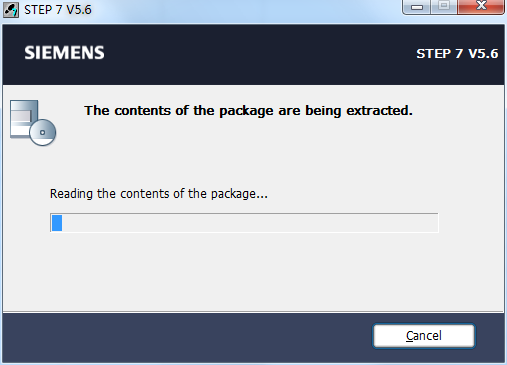Click the empty portion of the progress bar
The width and height of the screenshot is (507, 365).
250,223
